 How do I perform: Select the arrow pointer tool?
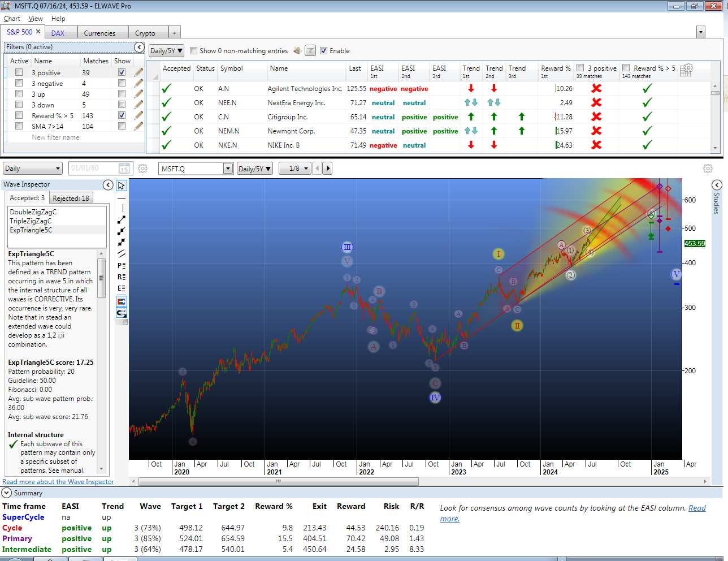122,185
